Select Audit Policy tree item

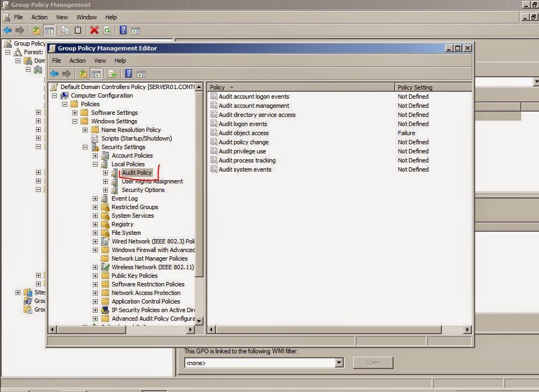coord(136,173)
